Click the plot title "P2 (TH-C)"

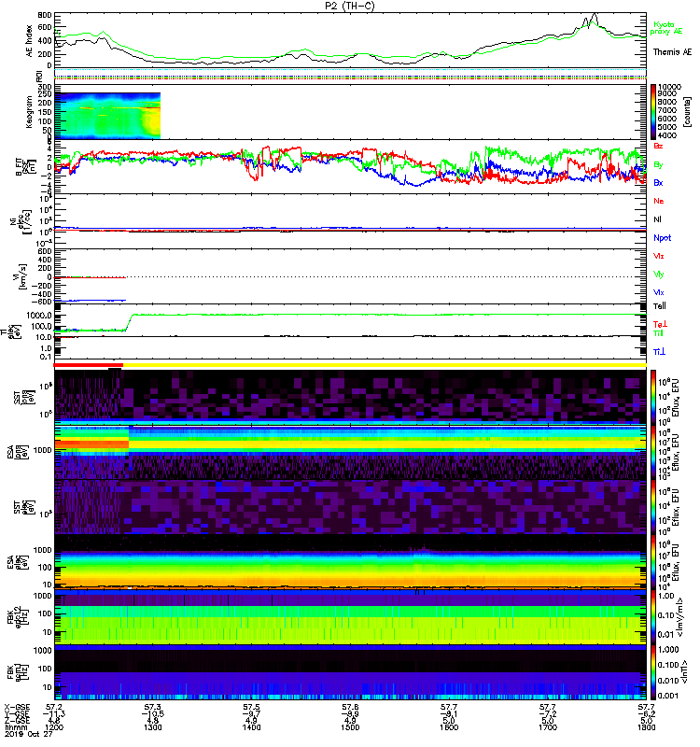[x=350, y=6]
